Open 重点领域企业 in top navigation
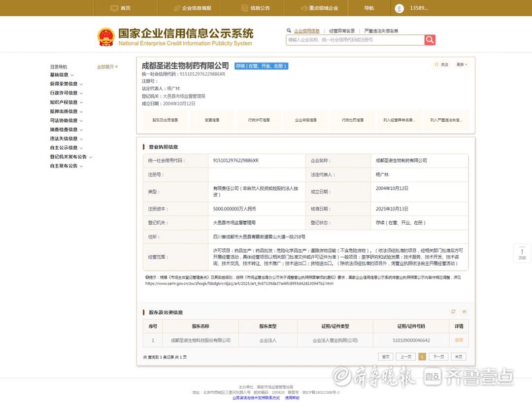The width and height of the screenshot is (532, 406). coord(319,8)
